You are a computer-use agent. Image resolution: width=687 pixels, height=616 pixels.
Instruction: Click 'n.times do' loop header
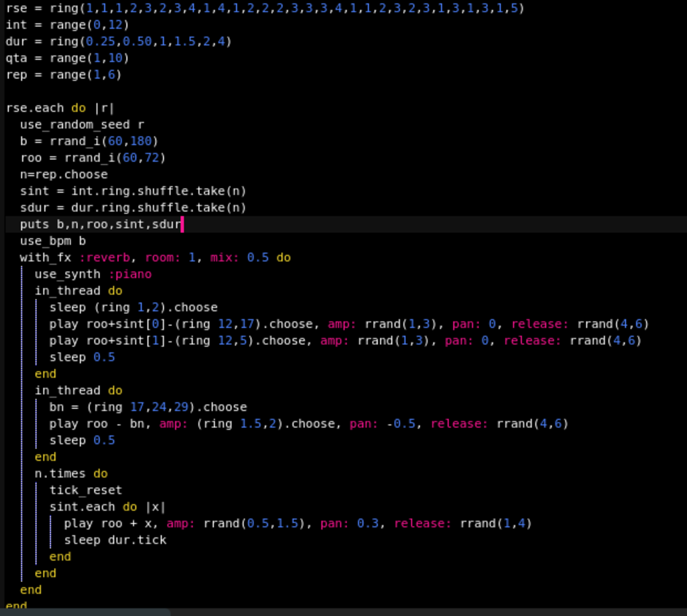tap(71, 474)
